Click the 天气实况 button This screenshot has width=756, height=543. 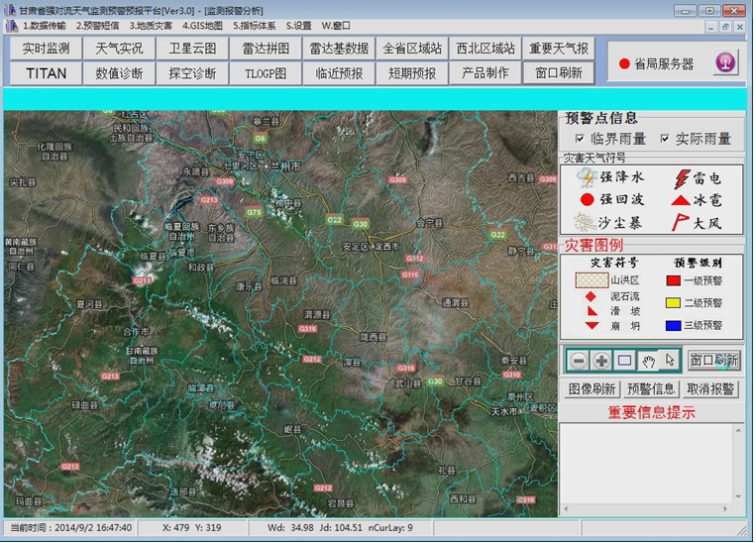pyautogui.click(x=119, y=49)
